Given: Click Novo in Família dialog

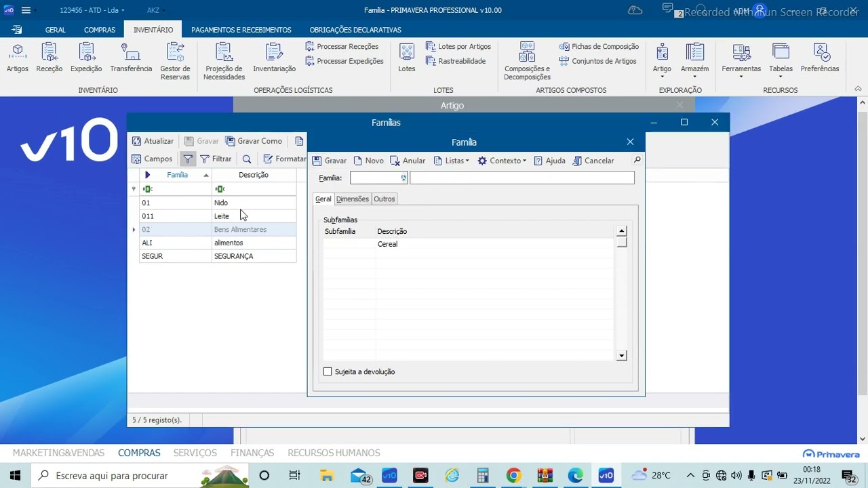Looking at the screenshot, I should 368,161.
